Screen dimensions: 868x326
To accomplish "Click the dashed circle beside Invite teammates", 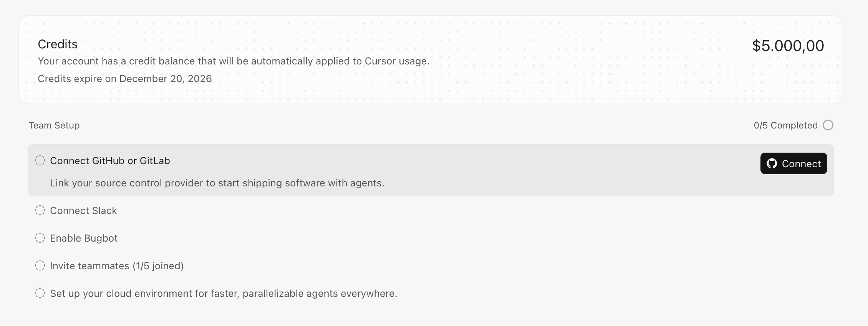I will tap(40, 265).
